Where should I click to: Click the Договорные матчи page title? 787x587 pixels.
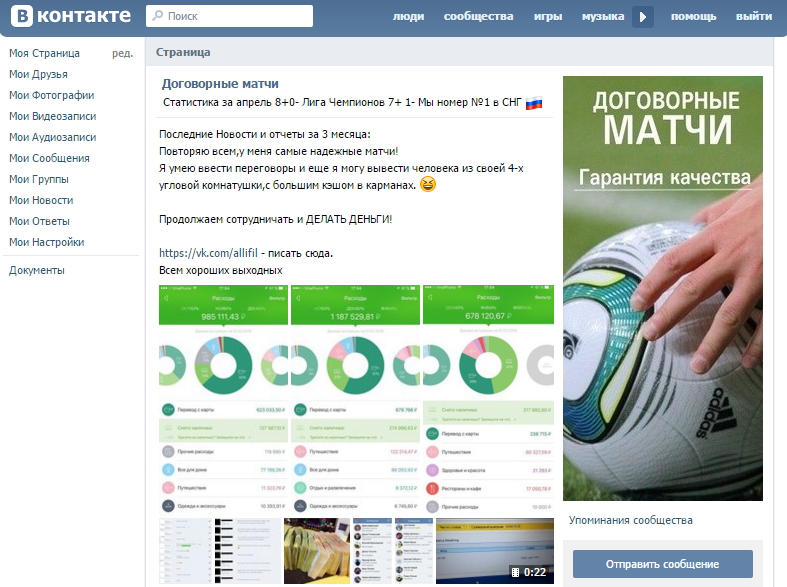coord(220,84)
